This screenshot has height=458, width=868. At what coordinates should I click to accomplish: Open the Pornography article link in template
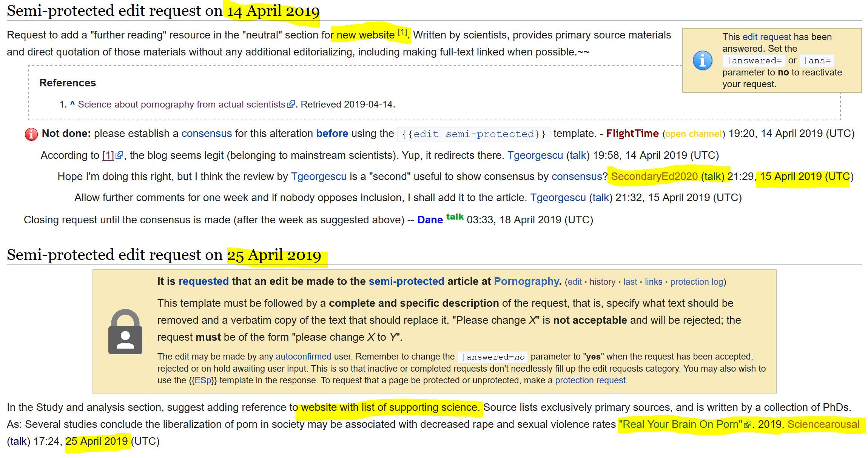(527, 281)
